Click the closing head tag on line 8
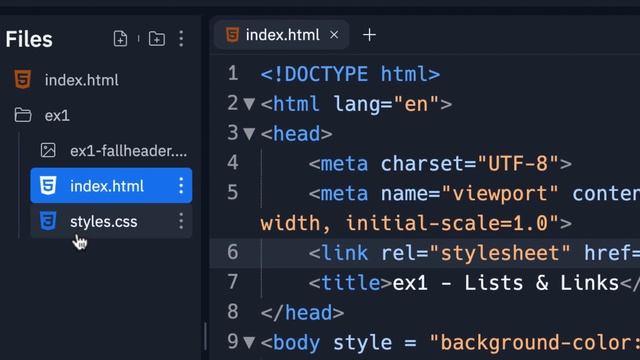640x360 pixels. click(x=302, y=313)
